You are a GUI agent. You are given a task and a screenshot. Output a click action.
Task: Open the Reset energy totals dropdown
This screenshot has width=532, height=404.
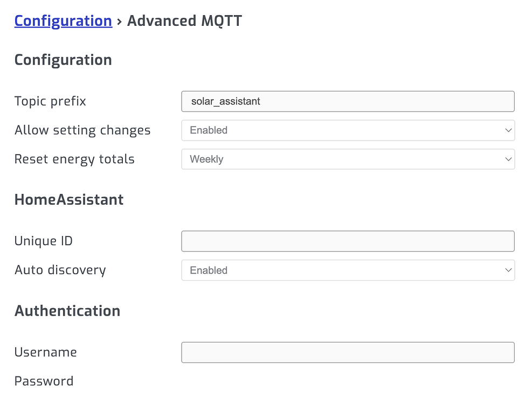348,159
